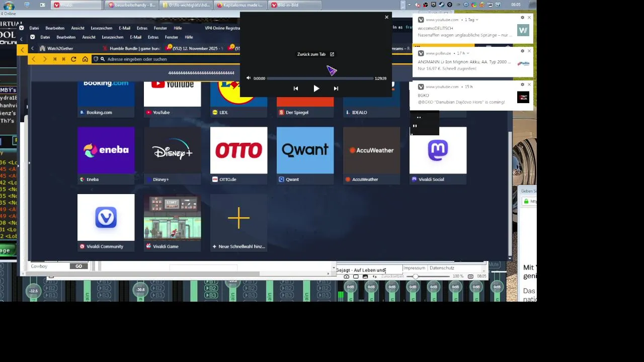The height and width of the screenshot is (362, 644).
Task: Click the Windows Start orb
Action: pyautogui.click(x=9, y=5)
